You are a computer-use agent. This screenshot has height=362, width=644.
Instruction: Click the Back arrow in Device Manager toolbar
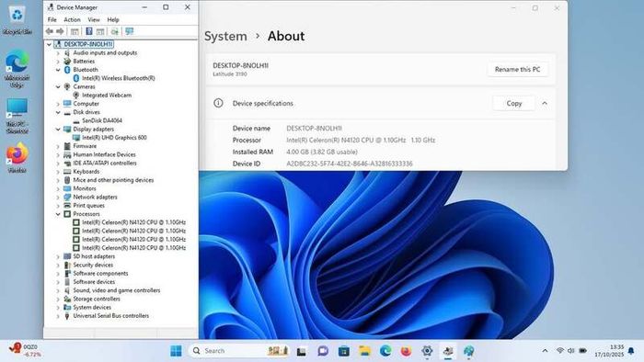coord(50,31)
